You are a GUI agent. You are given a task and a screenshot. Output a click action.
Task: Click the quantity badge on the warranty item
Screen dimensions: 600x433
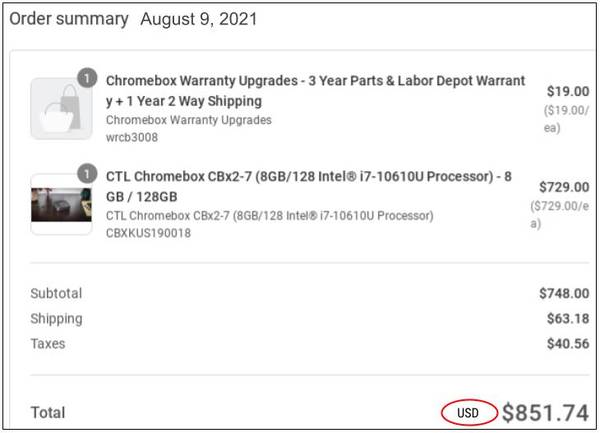[86, 77]
